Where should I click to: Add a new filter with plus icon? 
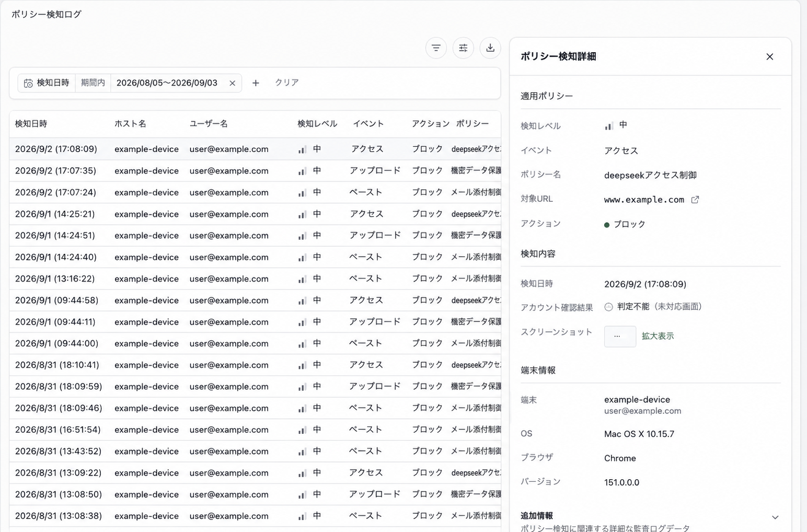click(256, 83)
